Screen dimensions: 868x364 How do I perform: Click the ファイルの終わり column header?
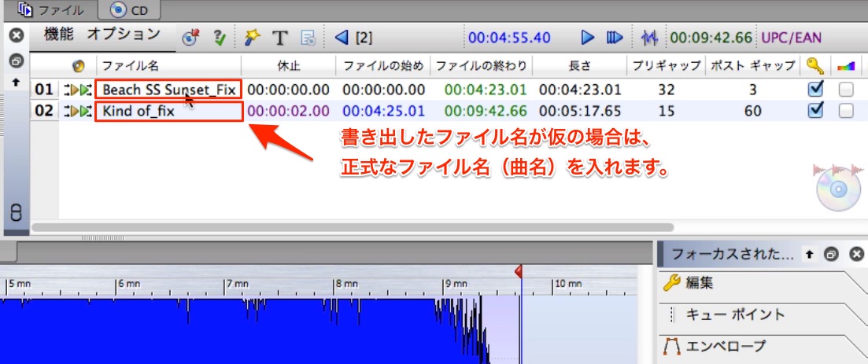pos(482,66)
